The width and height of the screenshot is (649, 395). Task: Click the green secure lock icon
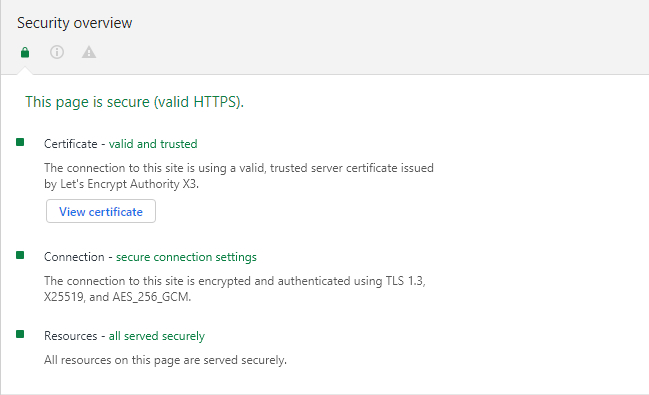pyautogui.click(x=25, y=53)
